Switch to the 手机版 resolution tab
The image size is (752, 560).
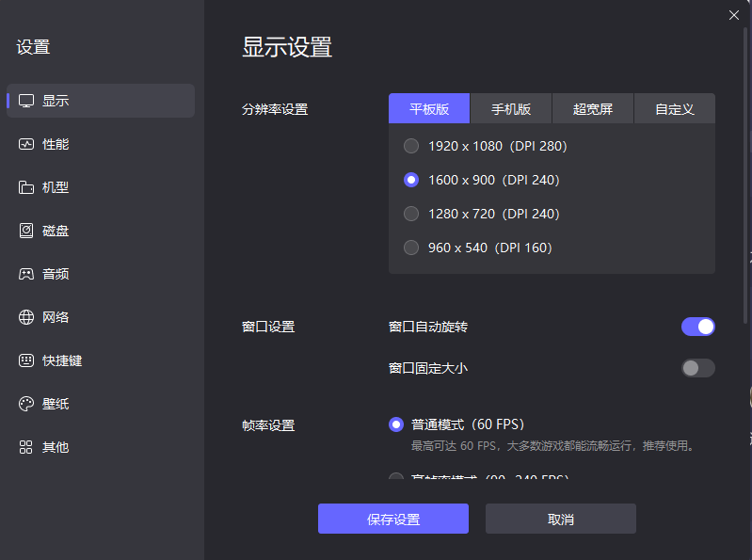coord(511,109)
